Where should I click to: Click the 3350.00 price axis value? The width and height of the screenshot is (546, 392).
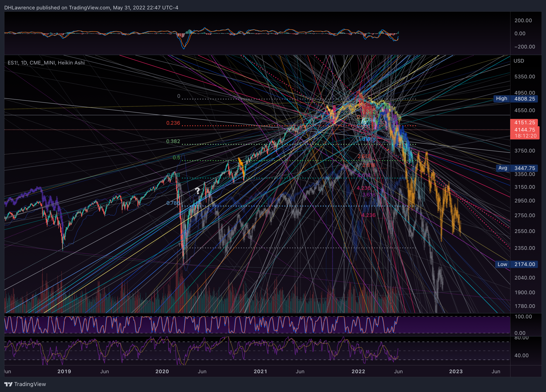(525, 174)
